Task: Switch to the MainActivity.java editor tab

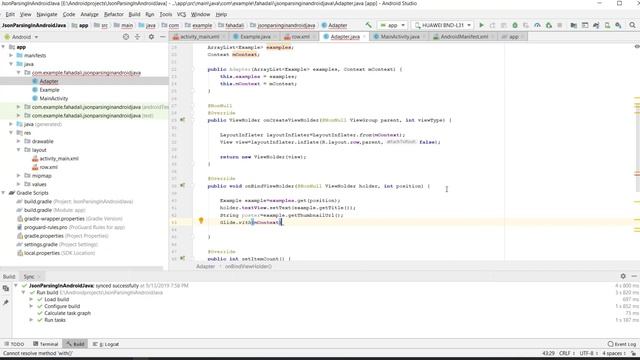Action: (399, 37)
